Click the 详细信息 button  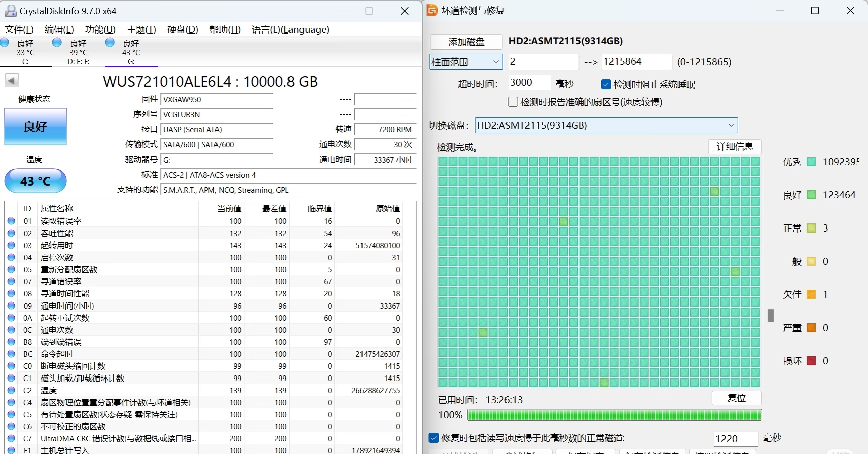(735, 146)
